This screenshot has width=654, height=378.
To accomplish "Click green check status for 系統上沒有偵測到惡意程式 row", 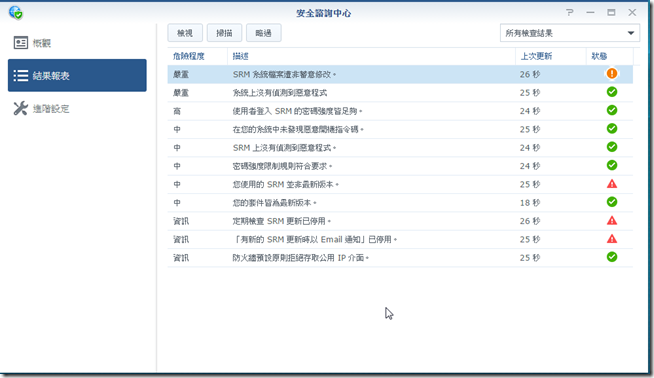I will [612, 92].
